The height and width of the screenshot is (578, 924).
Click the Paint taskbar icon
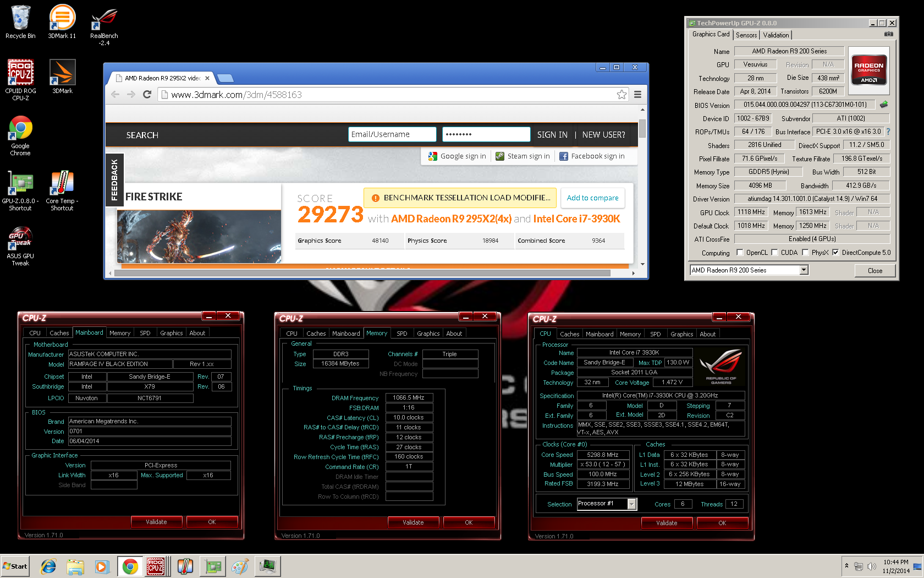(240, 566)
